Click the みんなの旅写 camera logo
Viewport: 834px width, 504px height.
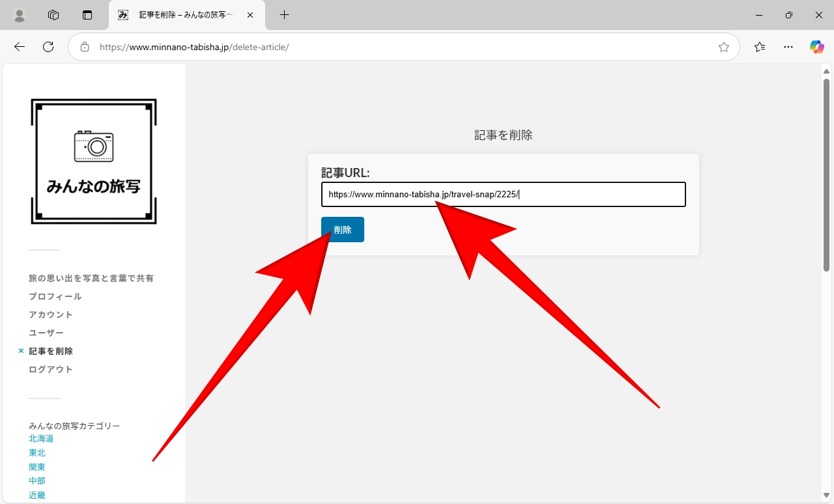(x=94, y=161)
